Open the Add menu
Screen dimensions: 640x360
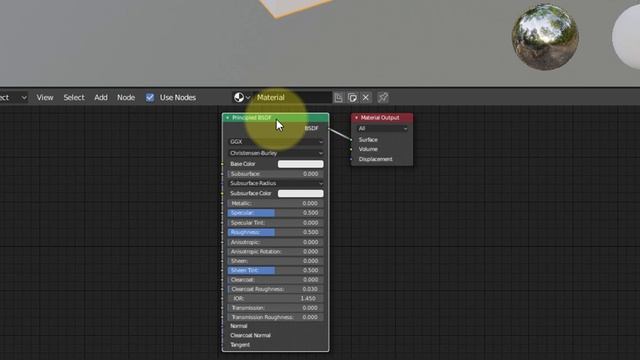101,98
